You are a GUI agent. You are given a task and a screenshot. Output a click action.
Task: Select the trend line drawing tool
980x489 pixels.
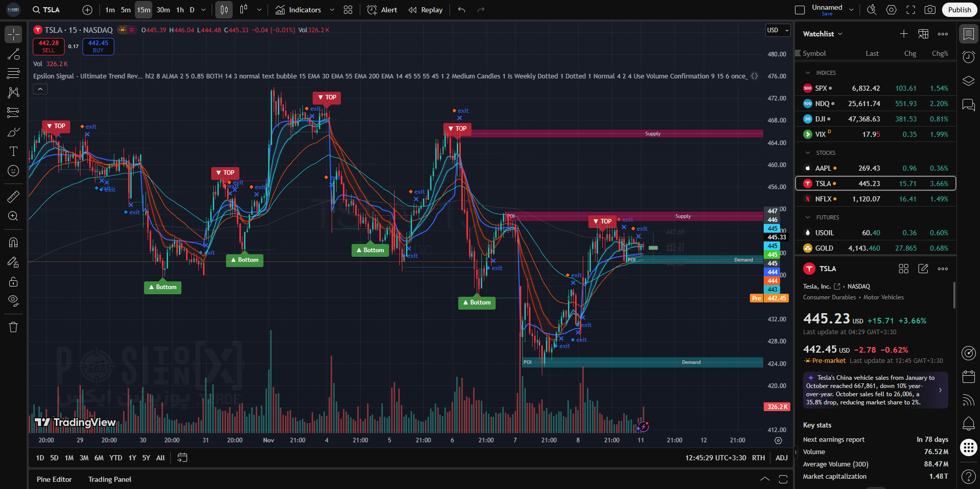pos(13,54)
